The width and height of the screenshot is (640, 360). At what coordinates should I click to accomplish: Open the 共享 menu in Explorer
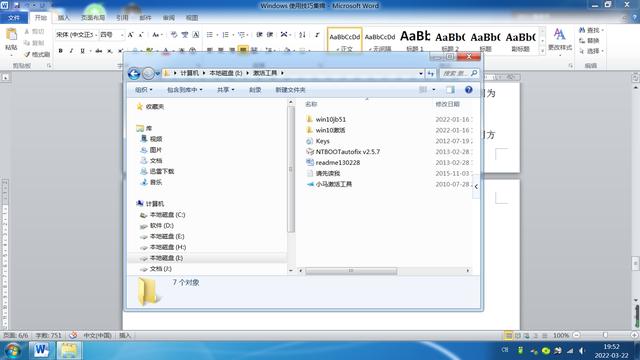click(226, 90)
